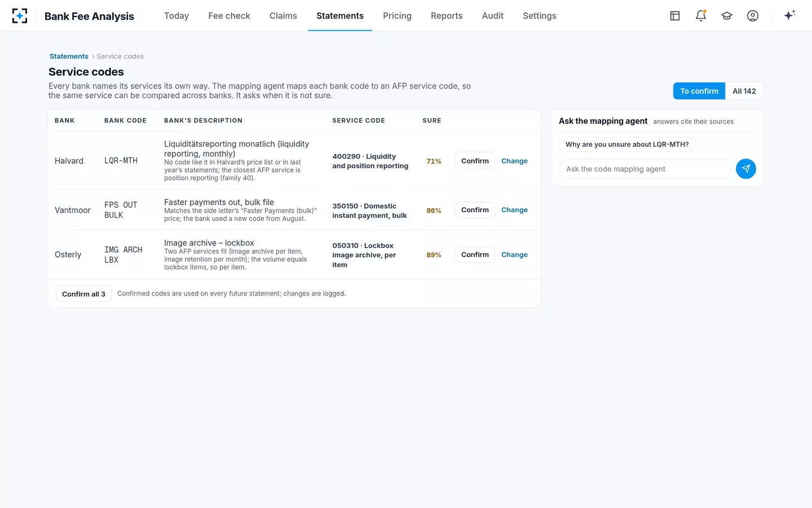Click the 71% sure value
Image resolution: width=812 pixels, height=508 pixels.
pyautogui.click(x=434, y=161)
